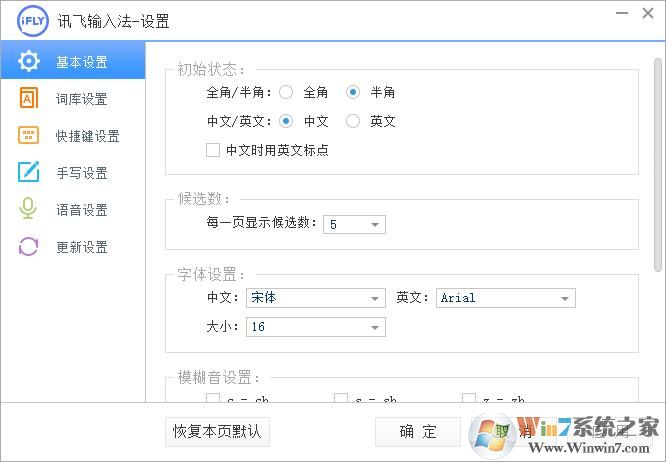Choose the 英文 radio button
The height and width of the screenshot is (462, 666).
(352, 121)
